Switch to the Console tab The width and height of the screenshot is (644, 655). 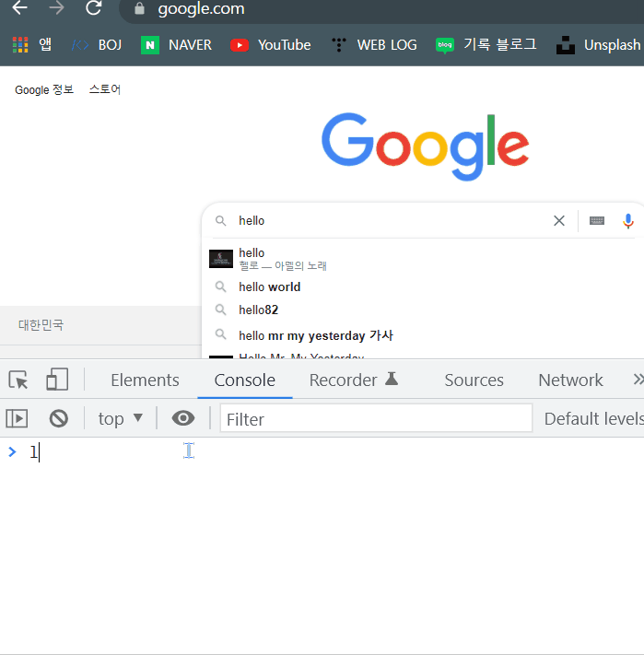click(x=245, y=380)
